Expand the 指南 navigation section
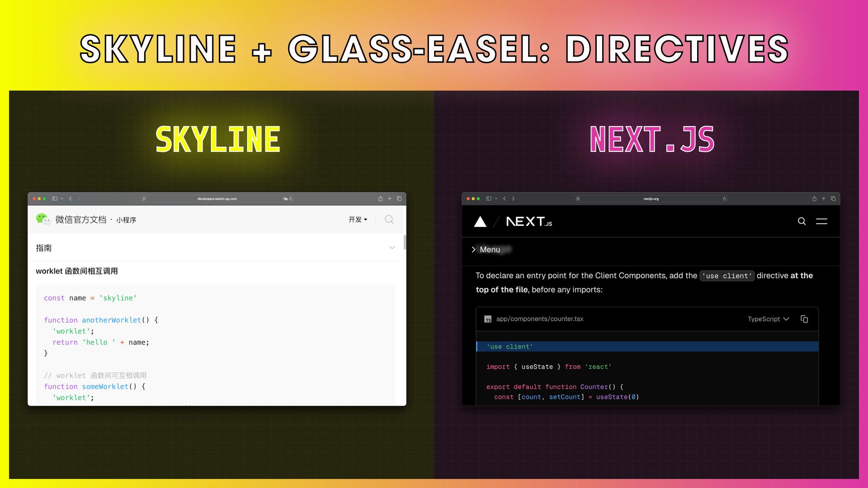Viewport: 868px width, 488px height. click(216, 248)
